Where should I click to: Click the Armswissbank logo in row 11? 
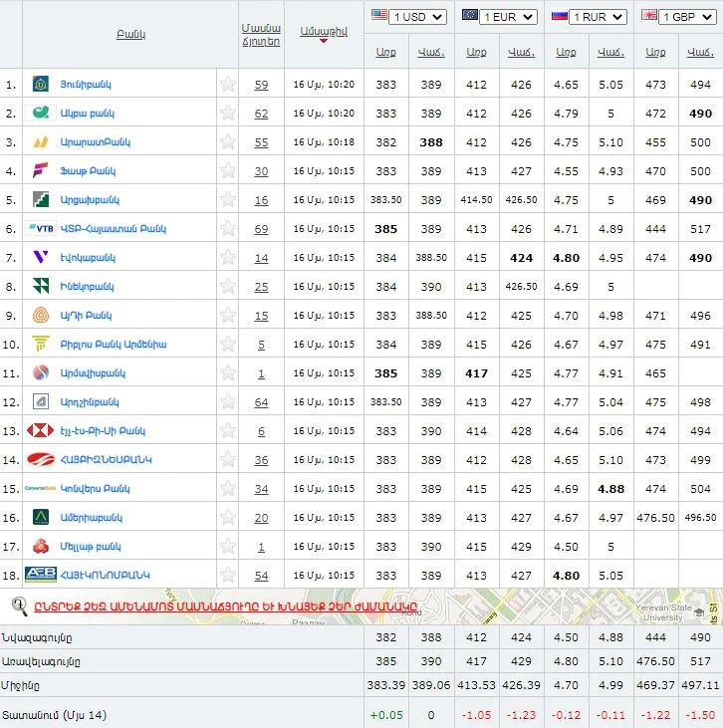coord(41,372)
